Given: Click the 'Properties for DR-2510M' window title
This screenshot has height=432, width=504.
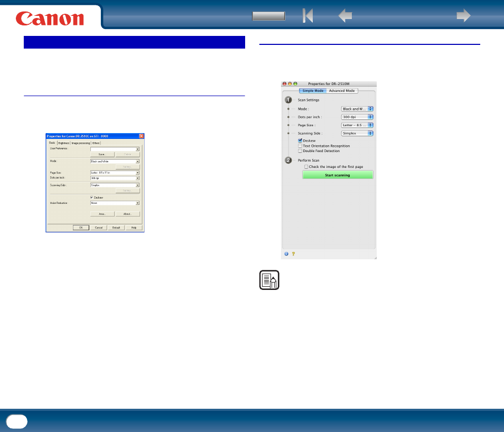Looking at the screenshot, I should point(329,84).
